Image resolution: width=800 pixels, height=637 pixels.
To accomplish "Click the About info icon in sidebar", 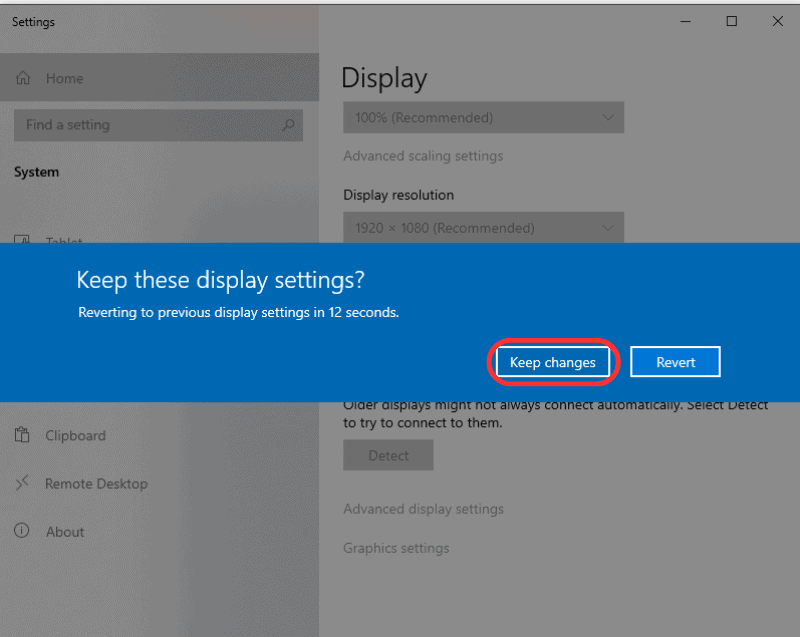I will tap(22, 531).
